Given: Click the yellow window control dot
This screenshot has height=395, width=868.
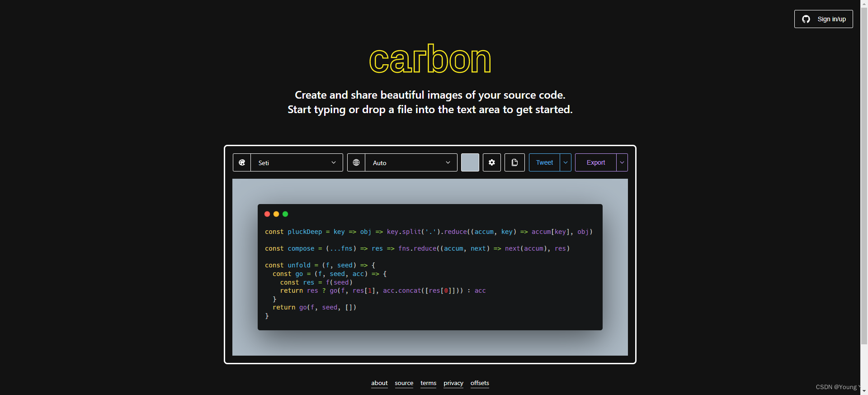Looking at the screenshot, I should pyautogui.click(x=276, y=214).
